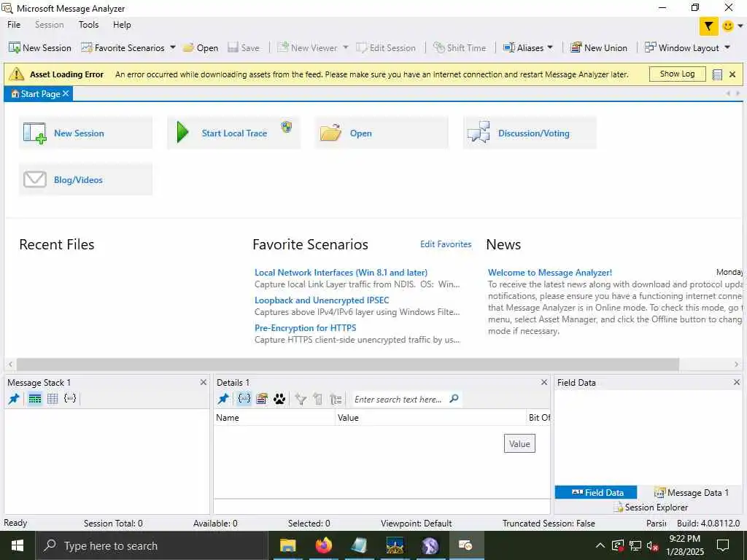
Task: Click the smiley feedback icon
Action: click(x=728, y=26)
